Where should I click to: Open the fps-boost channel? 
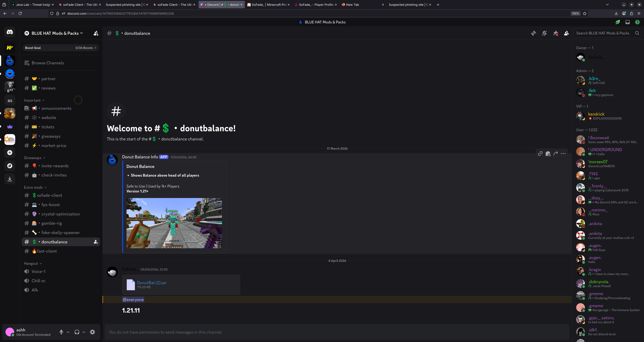point(51,205)
